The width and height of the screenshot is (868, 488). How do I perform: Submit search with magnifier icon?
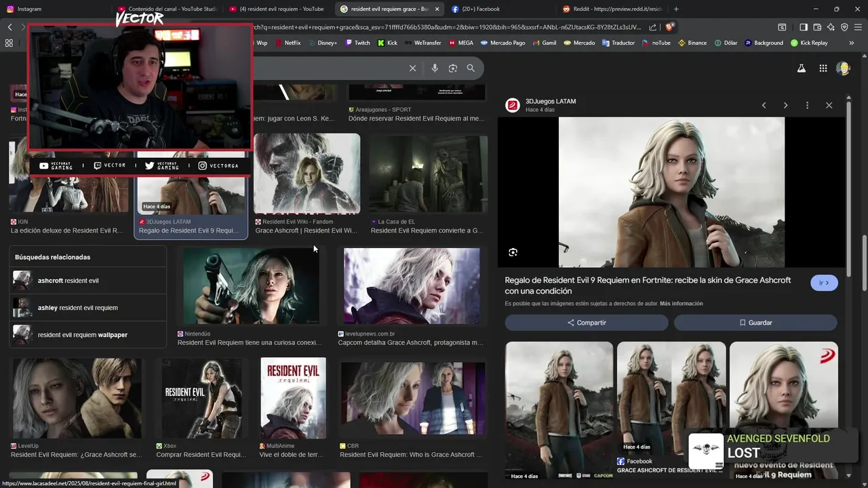click(x=471, y=68)
